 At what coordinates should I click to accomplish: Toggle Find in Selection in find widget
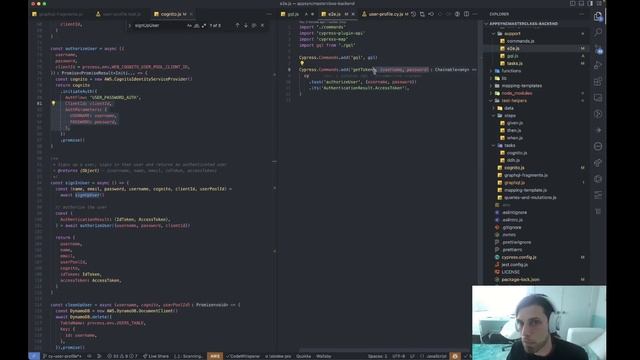(x=254, y=26)
